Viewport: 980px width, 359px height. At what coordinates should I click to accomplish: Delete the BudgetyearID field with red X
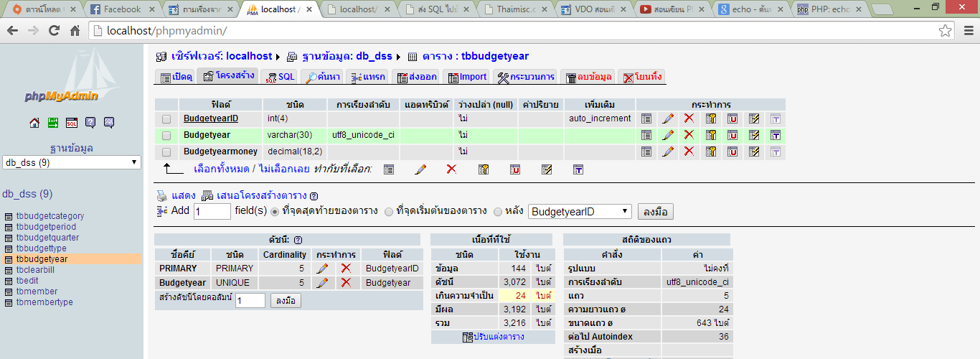coord(689,118)
